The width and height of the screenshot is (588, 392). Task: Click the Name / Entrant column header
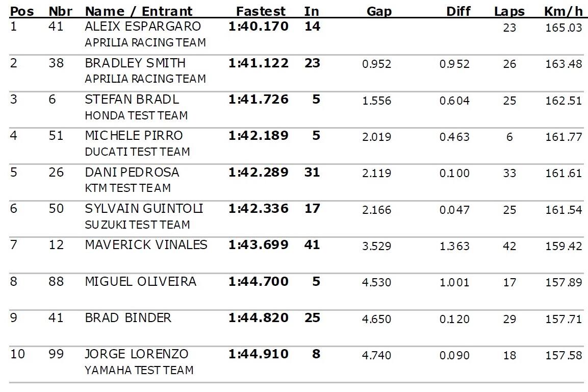(x=139, y=11)
